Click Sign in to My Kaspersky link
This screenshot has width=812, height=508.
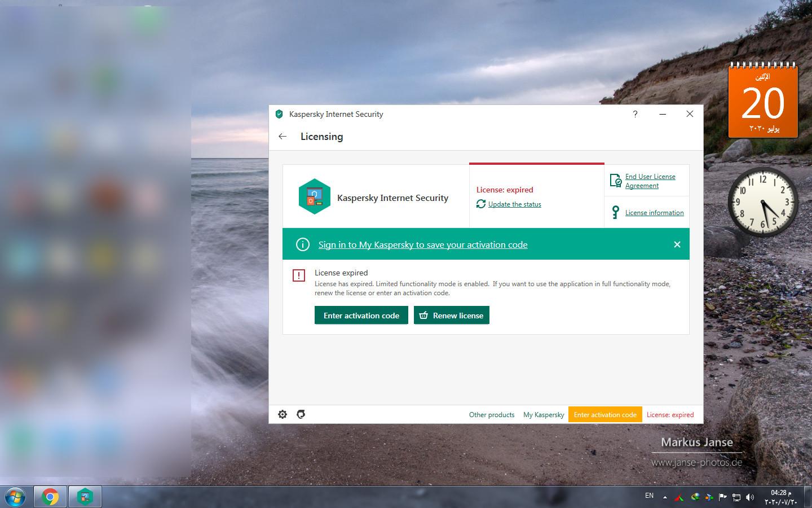click(423, 244)
